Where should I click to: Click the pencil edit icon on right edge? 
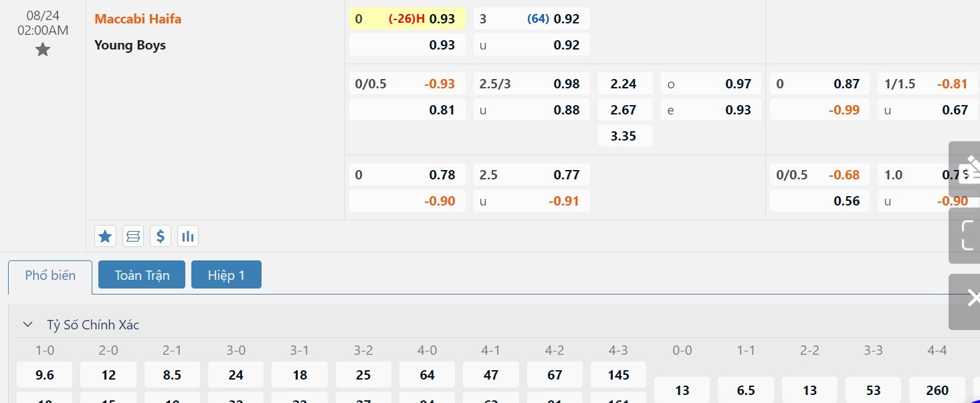point(967,169)
